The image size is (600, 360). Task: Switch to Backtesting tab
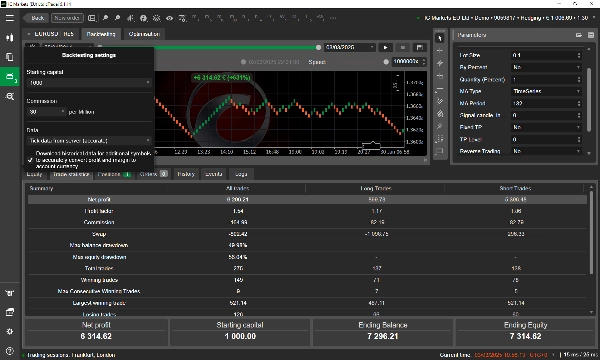click(101, 34)
